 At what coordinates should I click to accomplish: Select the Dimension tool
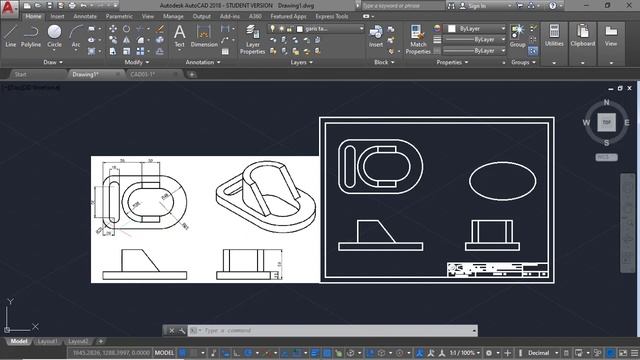(204, 36)
